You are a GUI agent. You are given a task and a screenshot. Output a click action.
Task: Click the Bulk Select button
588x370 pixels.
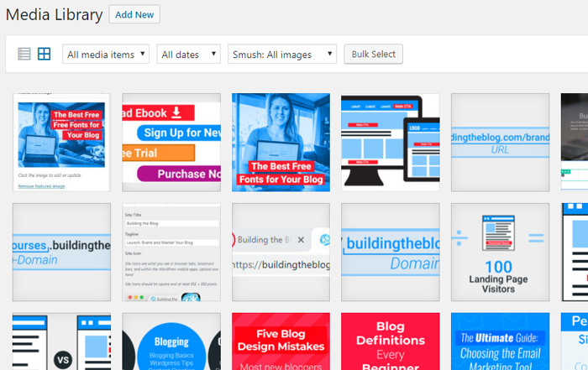click(374, 55)
